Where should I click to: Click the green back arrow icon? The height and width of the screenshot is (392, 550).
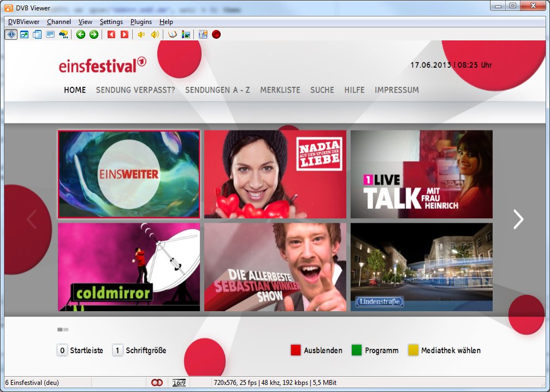[81, 34]
